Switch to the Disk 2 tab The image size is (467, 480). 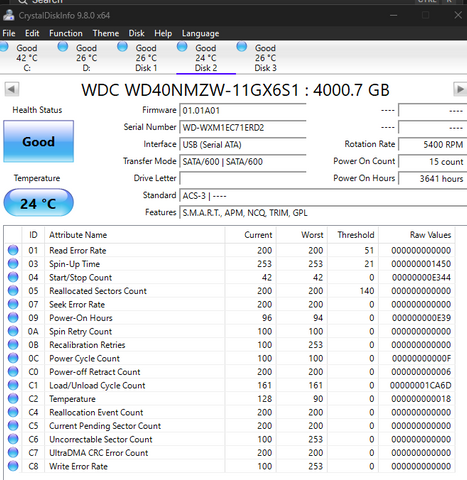(x=206, y=57)
